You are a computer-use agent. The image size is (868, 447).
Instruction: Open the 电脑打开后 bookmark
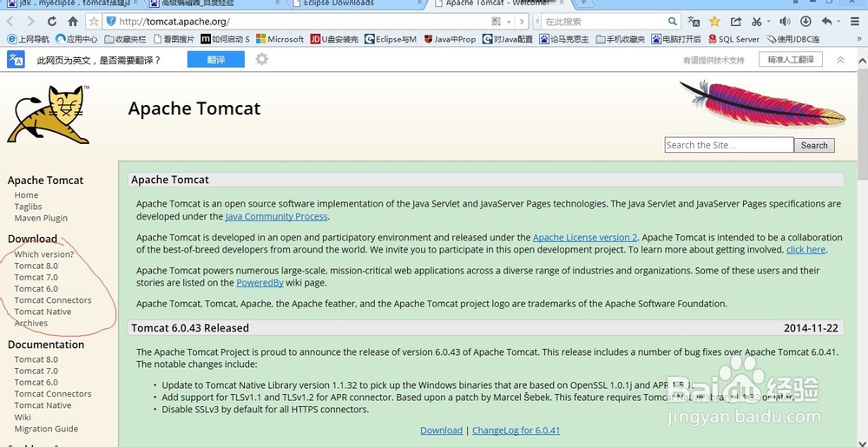pyautogui.click(x=676, y=39)
